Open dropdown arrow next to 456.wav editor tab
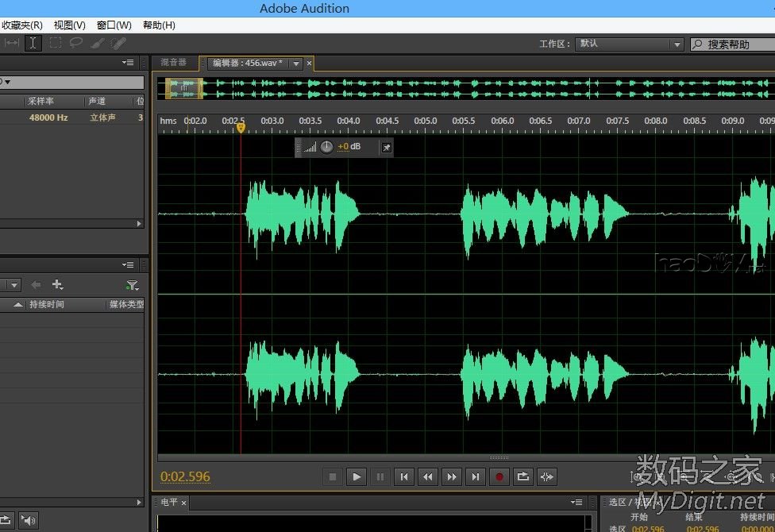This screenshot has width=775, height=532. [296, 64]
